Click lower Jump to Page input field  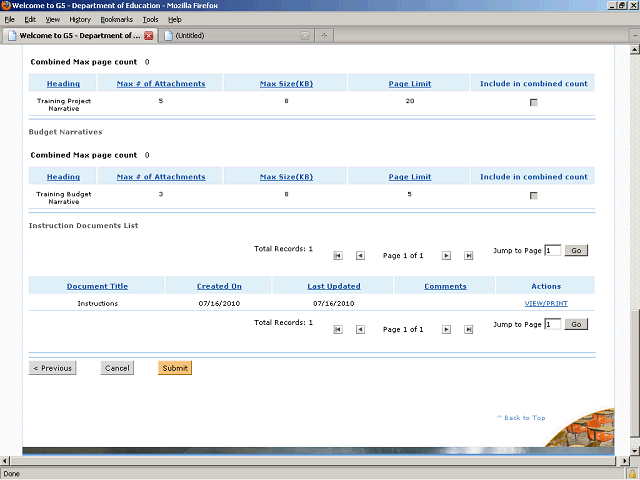[553, 324]
